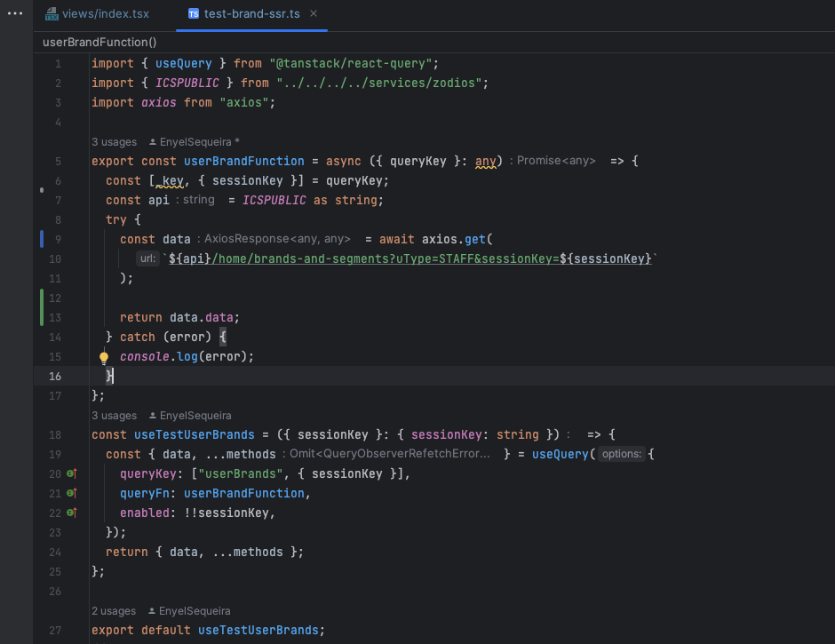835x644 pixels.
Task: Click the underlined _key variable on line 6
Action: tap(170, 181)
